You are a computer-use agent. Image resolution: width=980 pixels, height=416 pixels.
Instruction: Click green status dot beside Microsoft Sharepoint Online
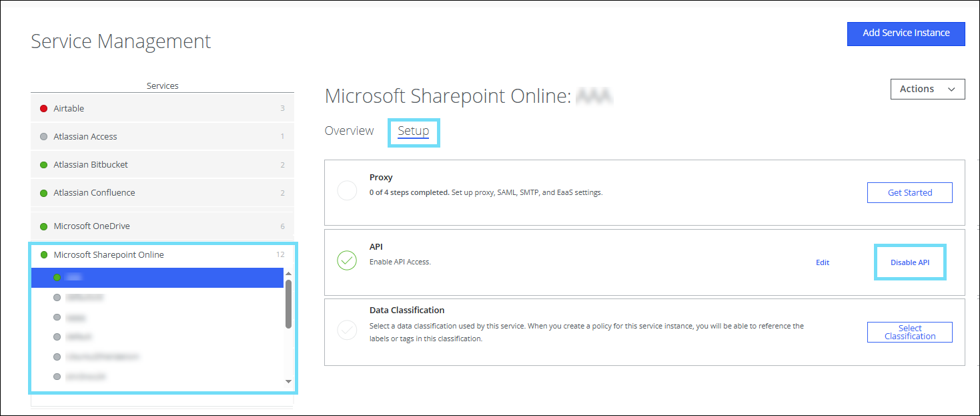[44, 254]
